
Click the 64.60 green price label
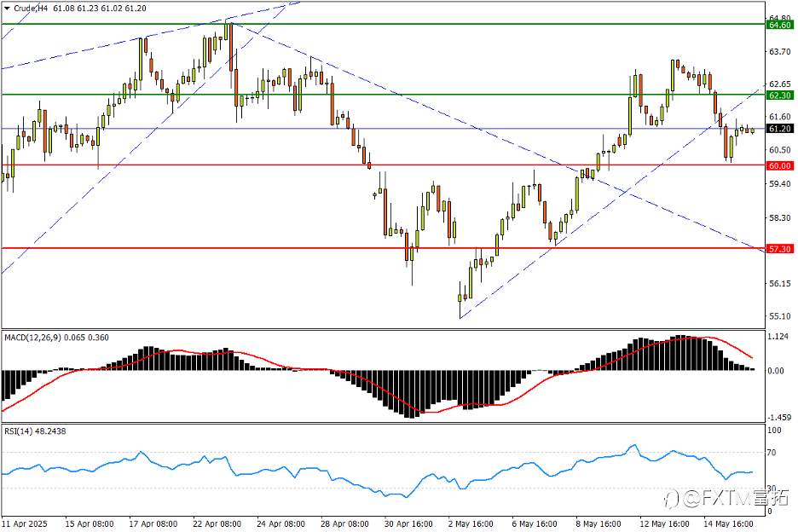click(780, 25)
